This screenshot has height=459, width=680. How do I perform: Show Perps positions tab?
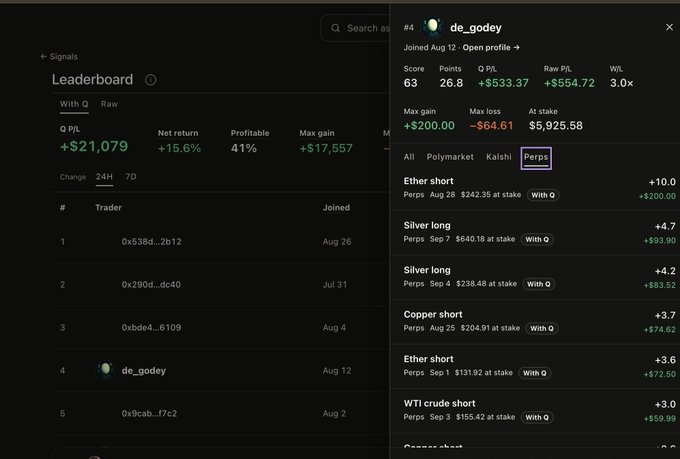[536, 158]
